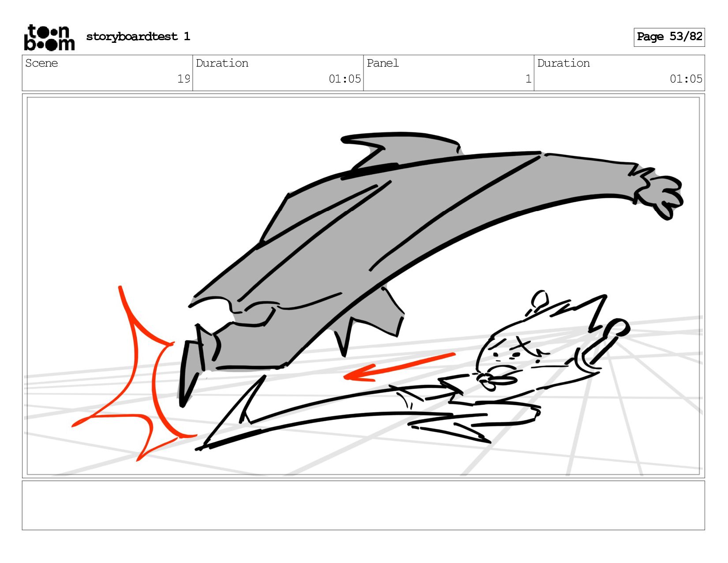This screenshot has height=563, width=728.
Task: Click the storyboard panel drawing thumbnail
Action: (364, 286)
